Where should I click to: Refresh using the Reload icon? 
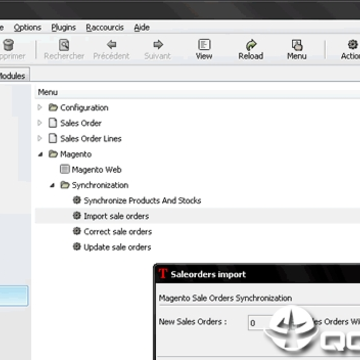(251, 45)
